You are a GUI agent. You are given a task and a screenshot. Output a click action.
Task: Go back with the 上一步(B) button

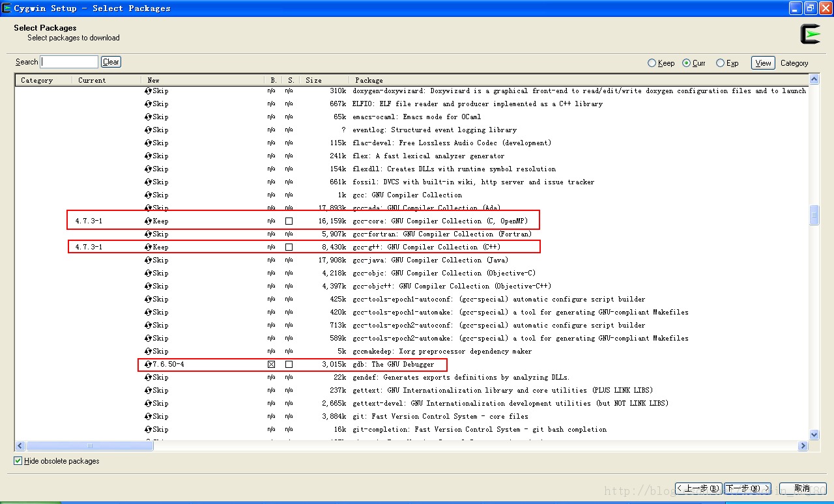point(698,488)
